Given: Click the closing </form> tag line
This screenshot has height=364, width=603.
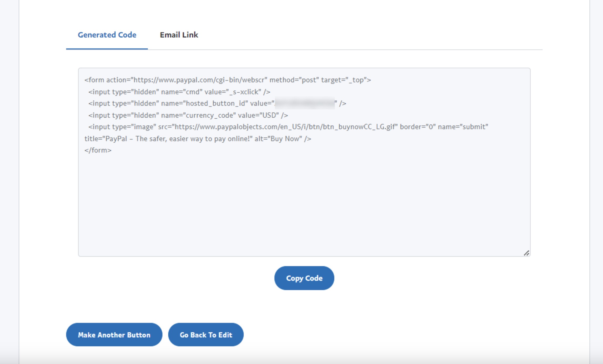Looking at the screenshot, I should coord(98,150).
